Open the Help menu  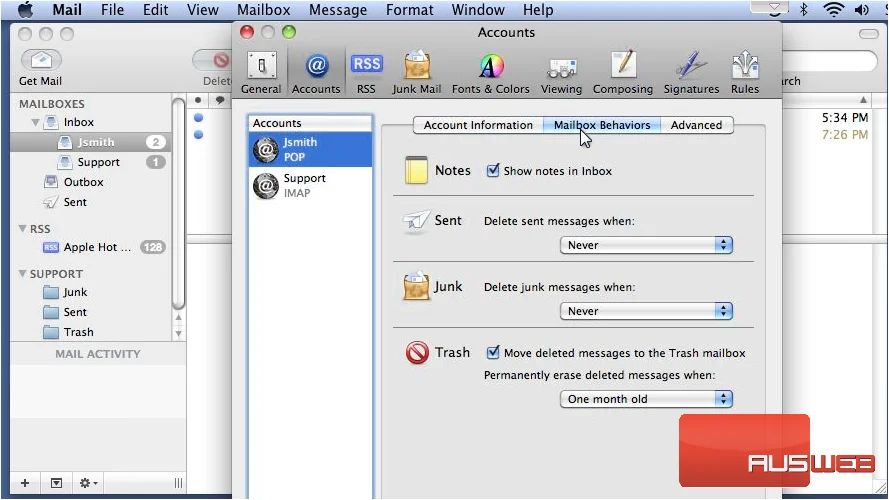tap(538, 10)
